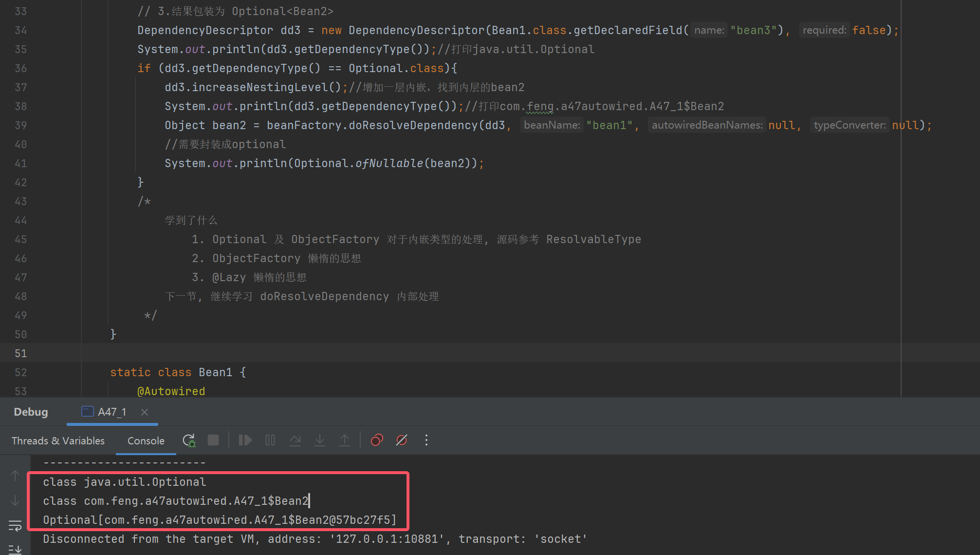Viewport: 980px width, 555px height.
Task: Open the debugger more-options menu
Action: (426, 440)
